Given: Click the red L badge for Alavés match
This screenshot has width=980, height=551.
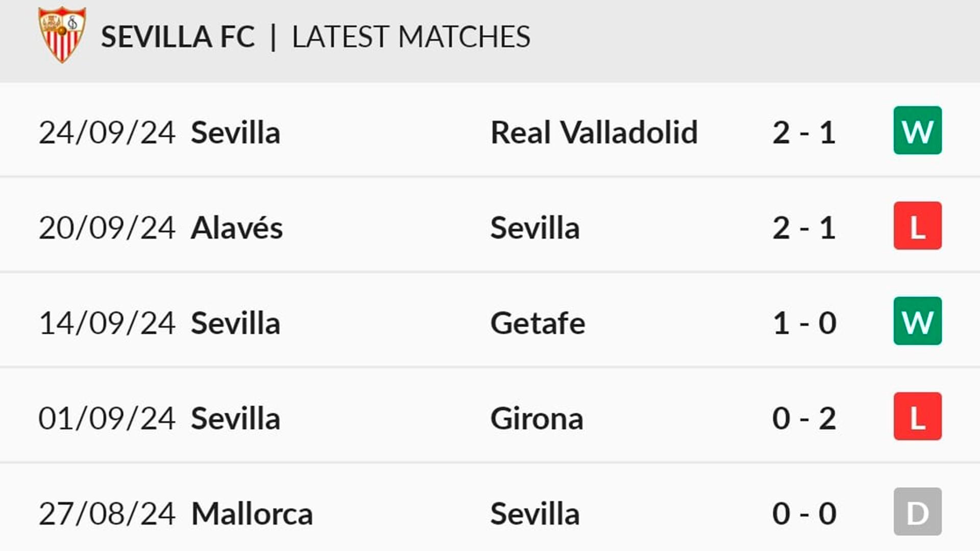Looking at the screenshot, I should 917,226.
